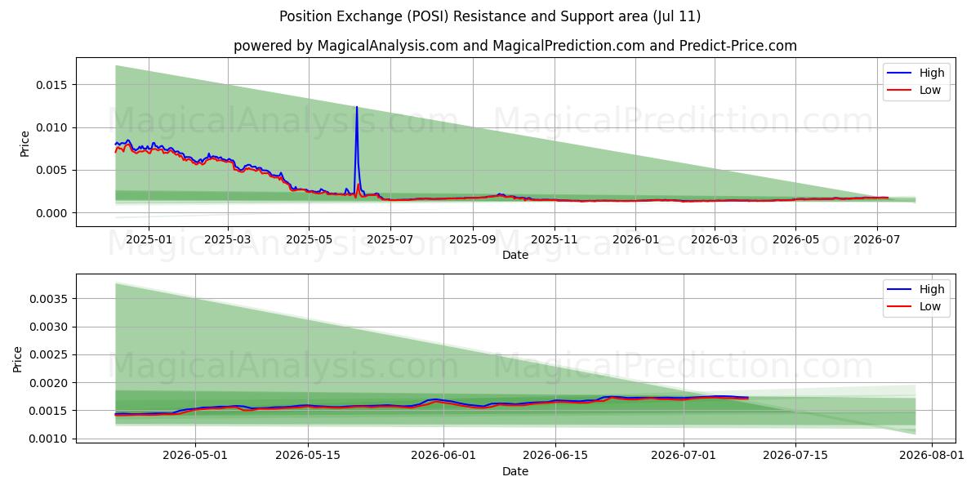Click 'Low' in the bottom chart legend
The image size is (980, 490).
tap(930, 306)
